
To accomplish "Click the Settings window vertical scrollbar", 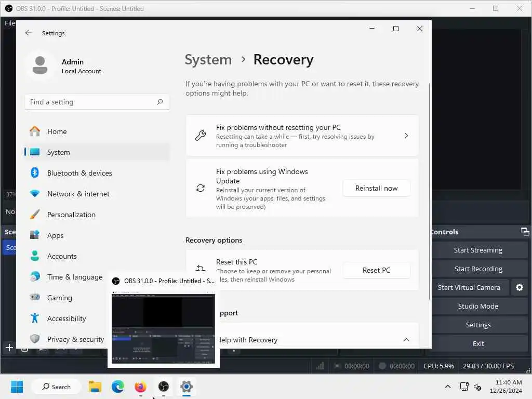I will click(x=430, y=192).
